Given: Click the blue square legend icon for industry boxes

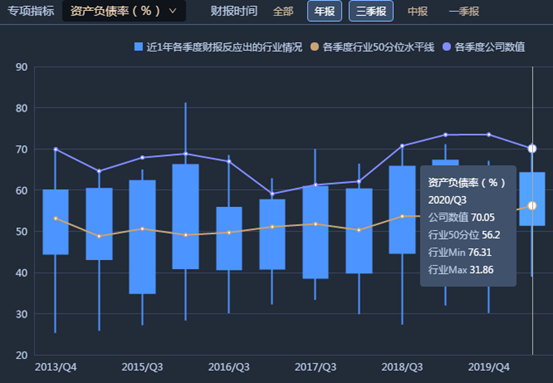Looking at the screenshot, I should coord(139,47).
